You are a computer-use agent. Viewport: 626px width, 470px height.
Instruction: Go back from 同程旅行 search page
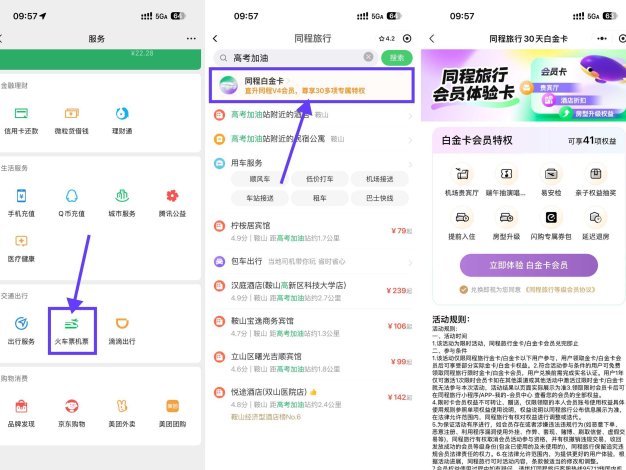tap(215, 38)
